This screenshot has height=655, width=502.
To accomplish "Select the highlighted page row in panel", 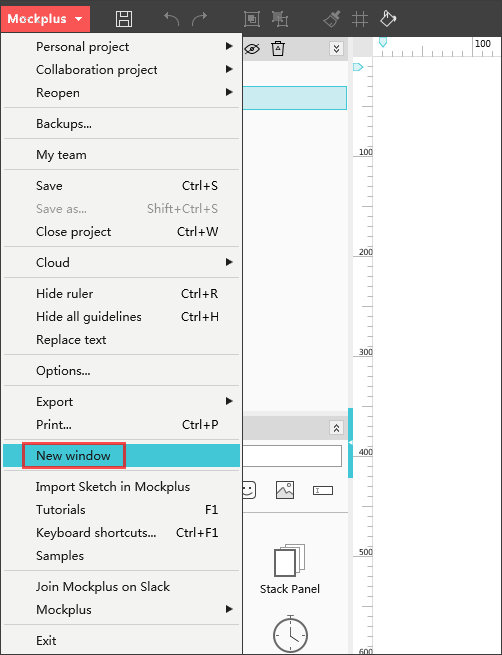I will pos(294,98).
